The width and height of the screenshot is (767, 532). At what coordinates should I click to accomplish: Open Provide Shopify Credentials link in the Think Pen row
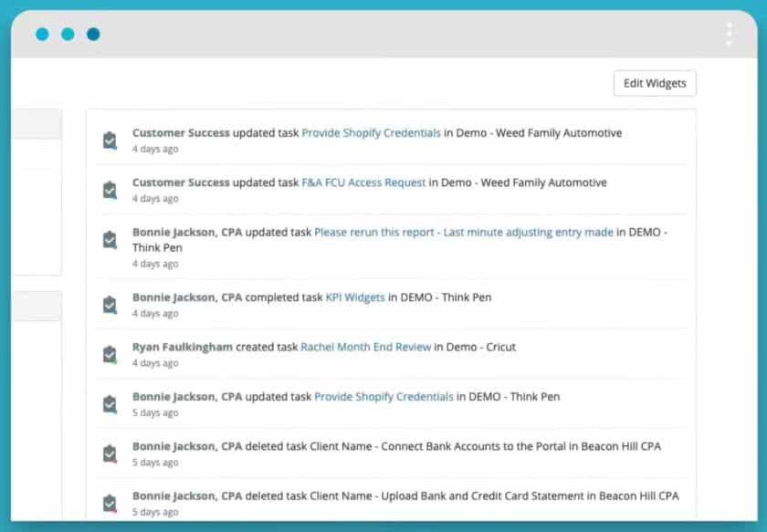click(x=383, y=397)
